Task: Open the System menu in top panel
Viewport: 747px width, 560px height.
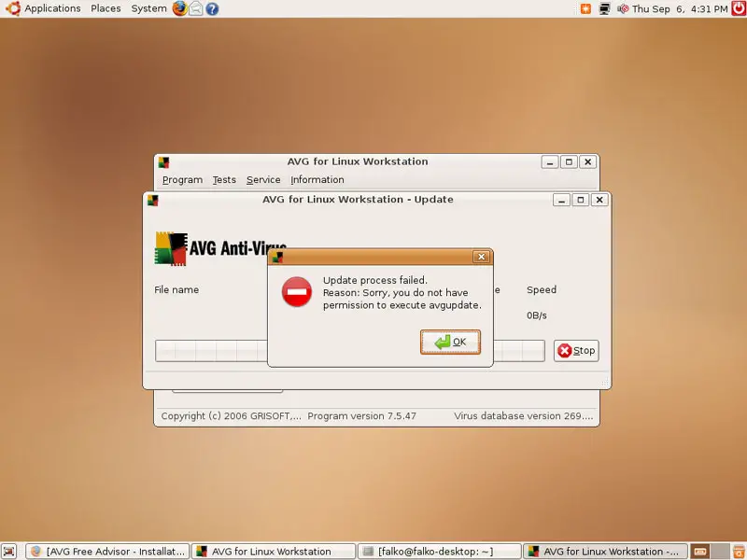Action: pyautogui.click(x=149, y=8)
